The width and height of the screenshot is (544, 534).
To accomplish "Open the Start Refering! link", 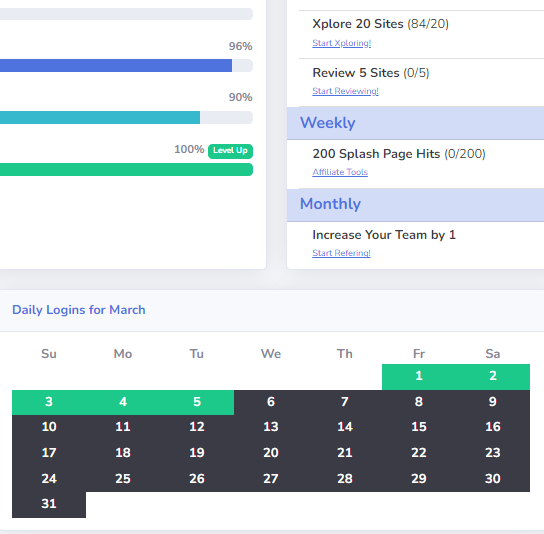I will click(341, 253).
